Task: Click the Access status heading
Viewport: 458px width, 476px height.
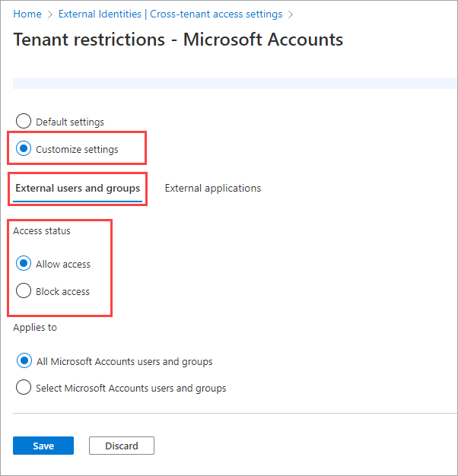Action: tap(39, 231)
